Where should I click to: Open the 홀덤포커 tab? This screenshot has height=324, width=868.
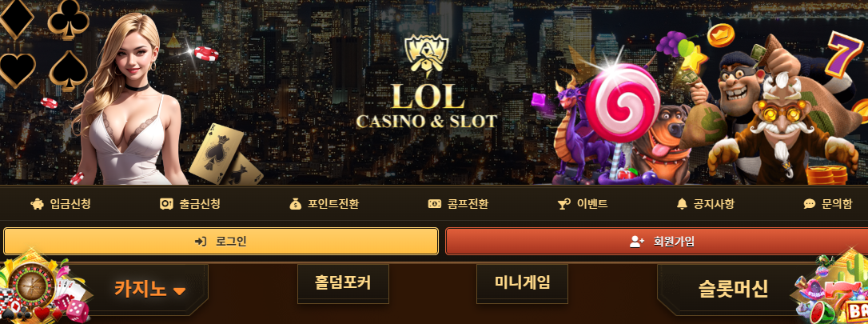(343, 283)
